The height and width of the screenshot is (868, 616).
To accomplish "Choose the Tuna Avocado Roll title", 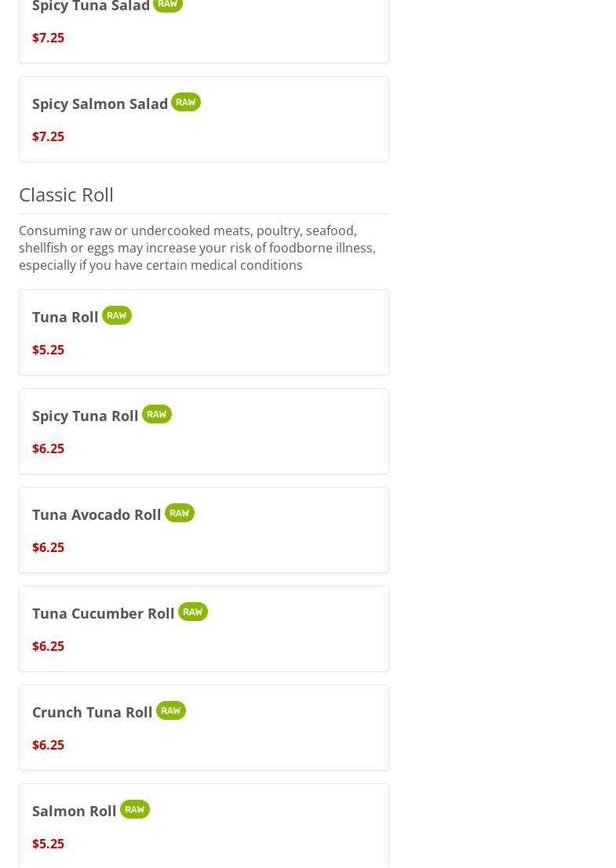I will click(97, 514).
